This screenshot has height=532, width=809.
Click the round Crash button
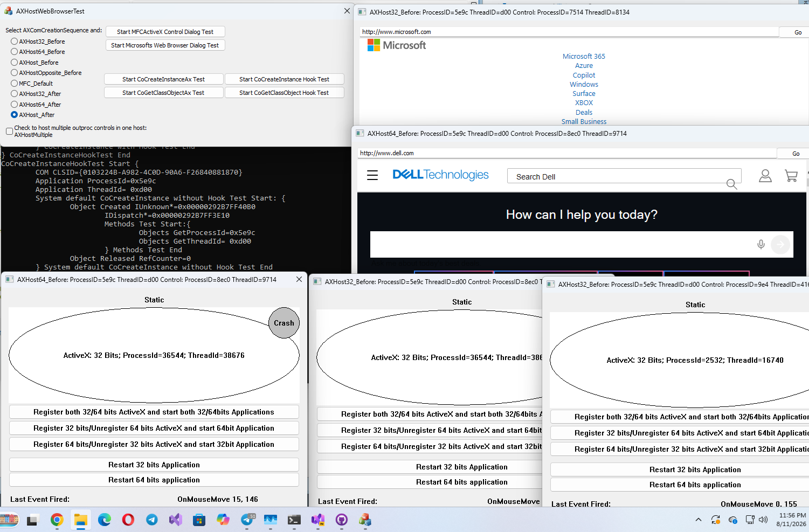pyautogui.click(x=284, y=323)
